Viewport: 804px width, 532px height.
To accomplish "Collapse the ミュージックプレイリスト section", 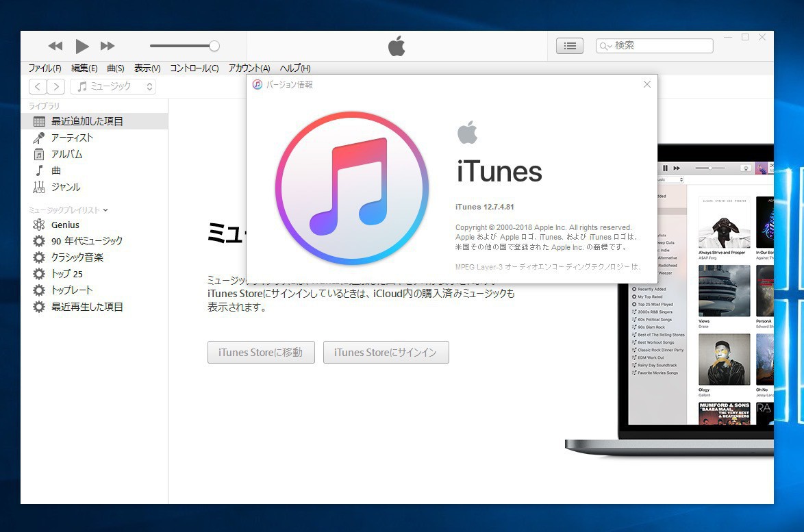I will click(x=105, y=210).
